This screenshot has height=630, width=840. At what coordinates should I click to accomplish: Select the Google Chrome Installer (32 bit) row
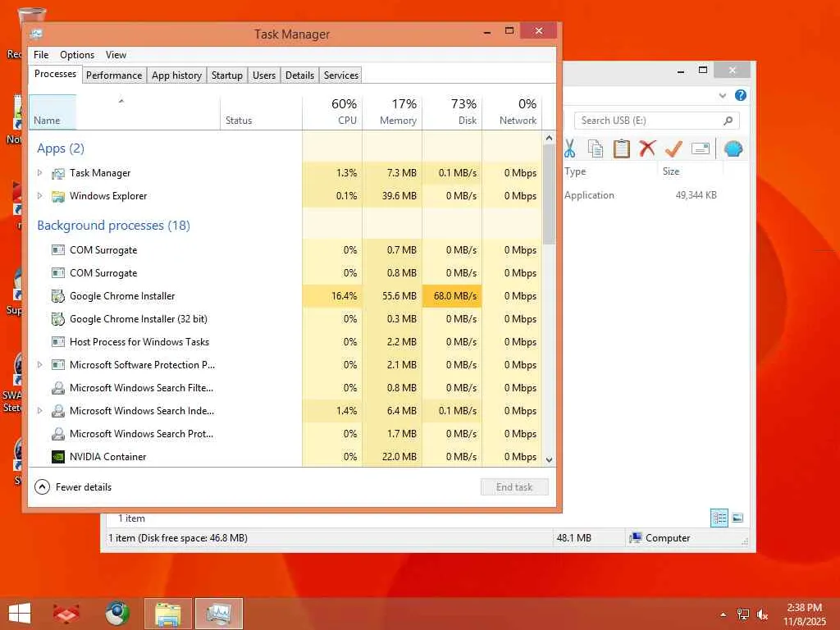tap(285, 319)
